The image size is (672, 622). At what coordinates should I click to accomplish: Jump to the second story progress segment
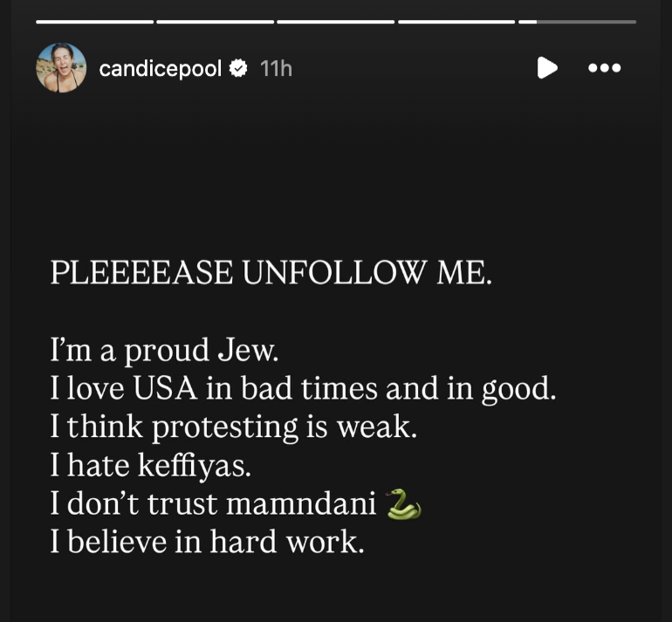click(x=216, y=22)
